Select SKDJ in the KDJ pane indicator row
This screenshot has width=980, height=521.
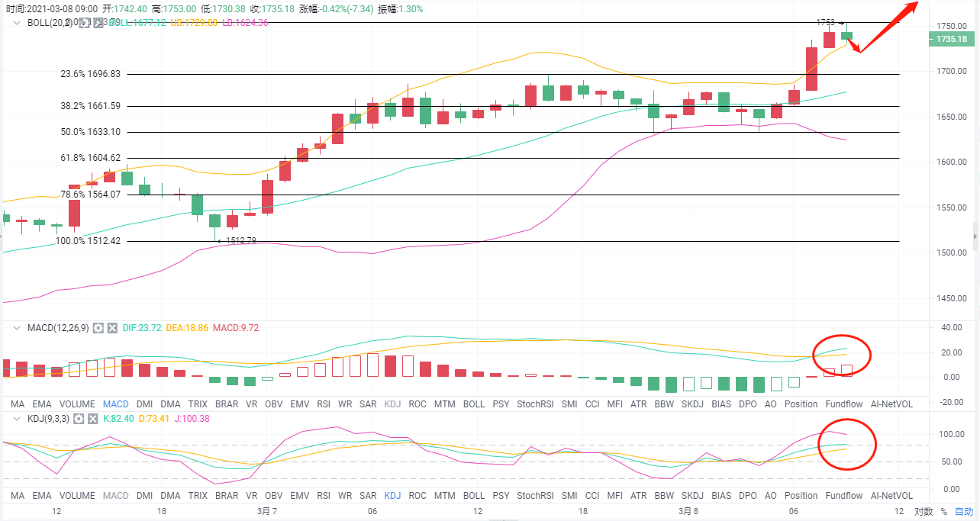click(693, 496)
